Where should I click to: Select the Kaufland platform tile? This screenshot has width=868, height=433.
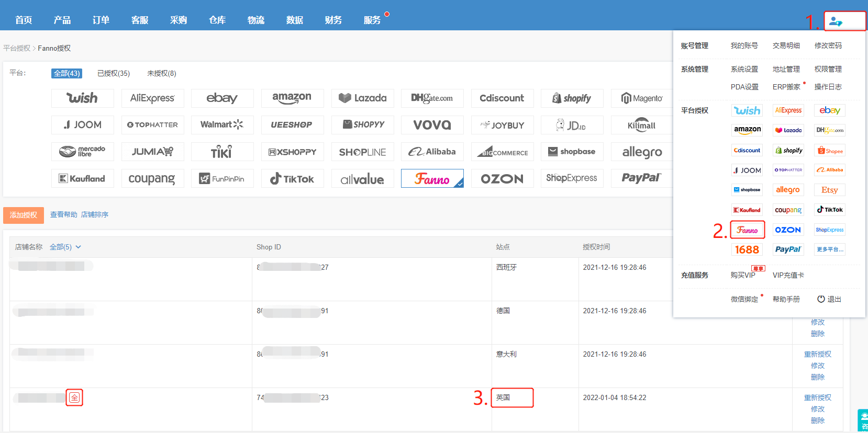point(83,178)
